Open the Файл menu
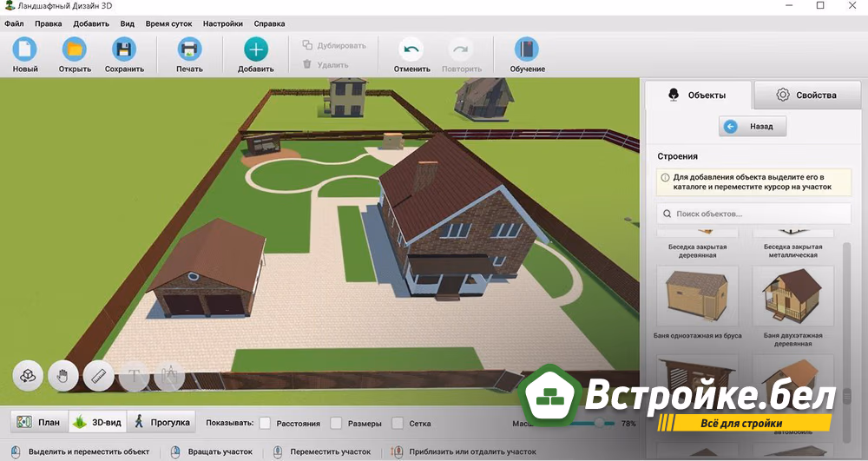Screen dimensions: 868x461 (x=14, y=23)
